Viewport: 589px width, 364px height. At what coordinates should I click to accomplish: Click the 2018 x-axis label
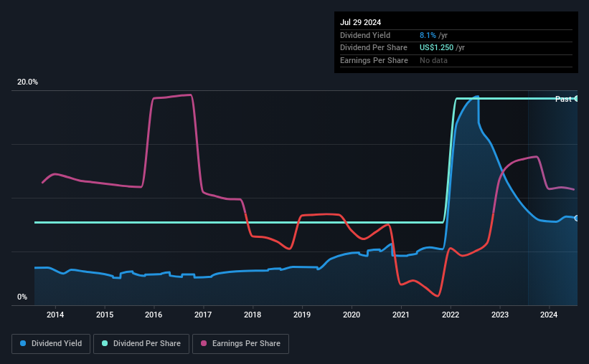(x=253, y=315)
